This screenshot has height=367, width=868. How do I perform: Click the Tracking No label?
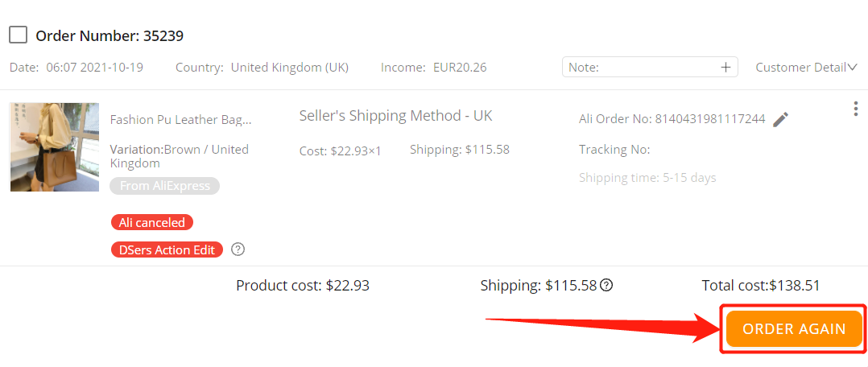click(x=614, y=150)
